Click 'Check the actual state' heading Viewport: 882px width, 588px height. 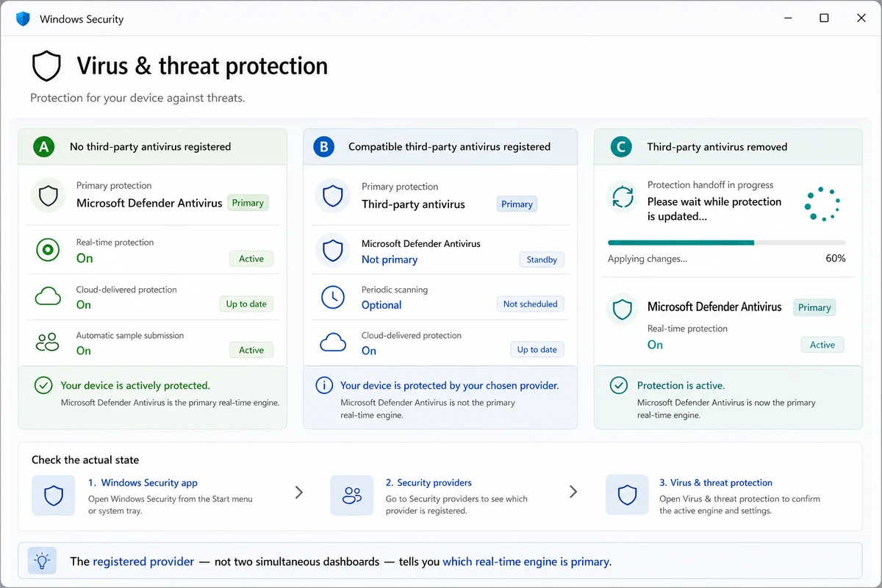(85, 460)
